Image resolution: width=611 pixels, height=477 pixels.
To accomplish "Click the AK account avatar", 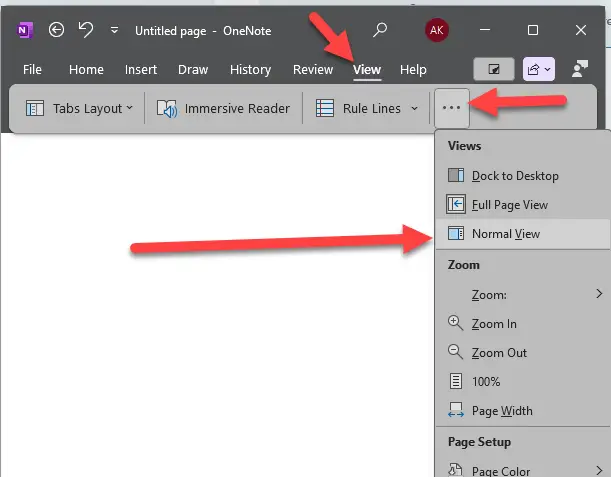I will (436, 30).
